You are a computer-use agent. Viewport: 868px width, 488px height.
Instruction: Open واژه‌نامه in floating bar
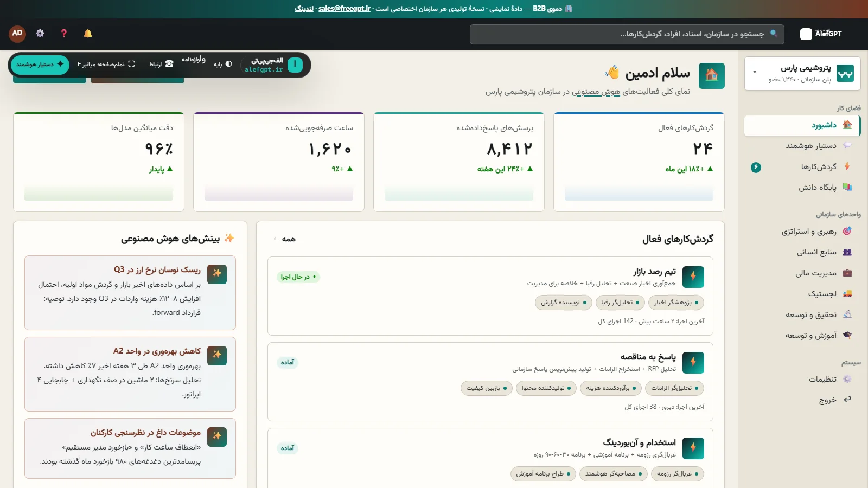pyautogui.click(x=193, y=59)
